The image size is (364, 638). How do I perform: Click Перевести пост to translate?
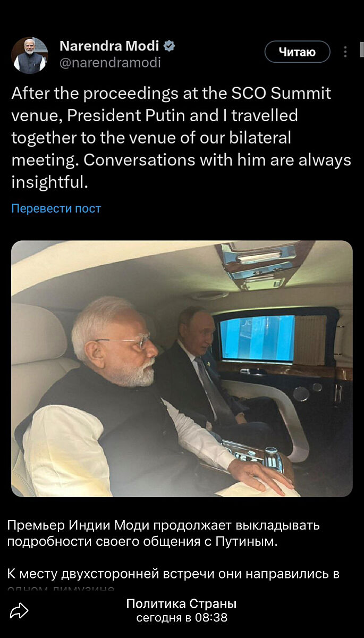click(56, 208)
